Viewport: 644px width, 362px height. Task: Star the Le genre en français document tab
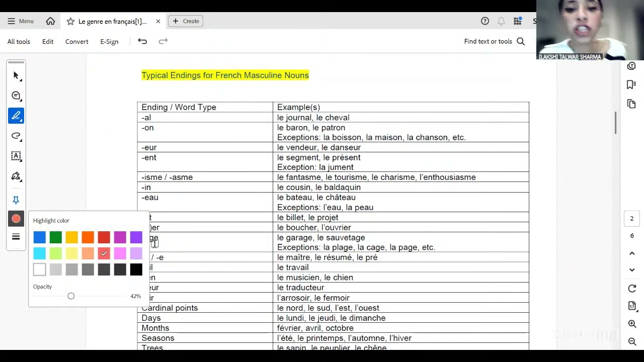pos(70,21)
